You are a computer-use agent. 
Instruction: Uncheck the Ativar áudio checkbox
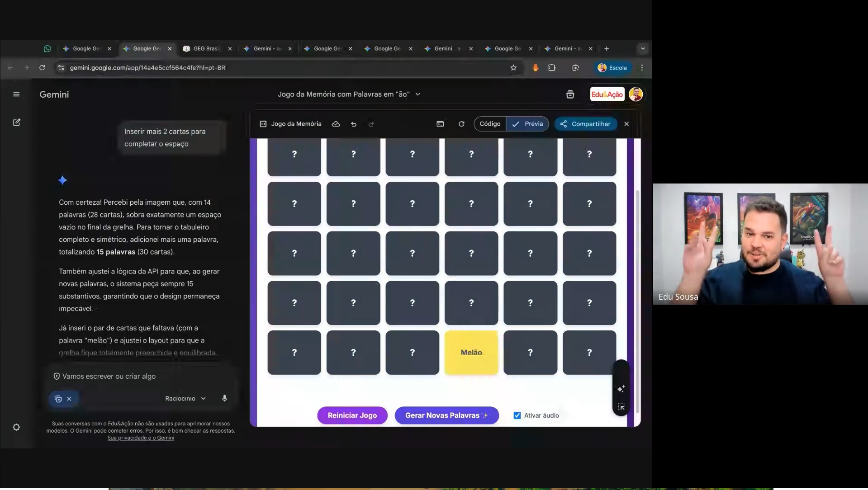517,415
